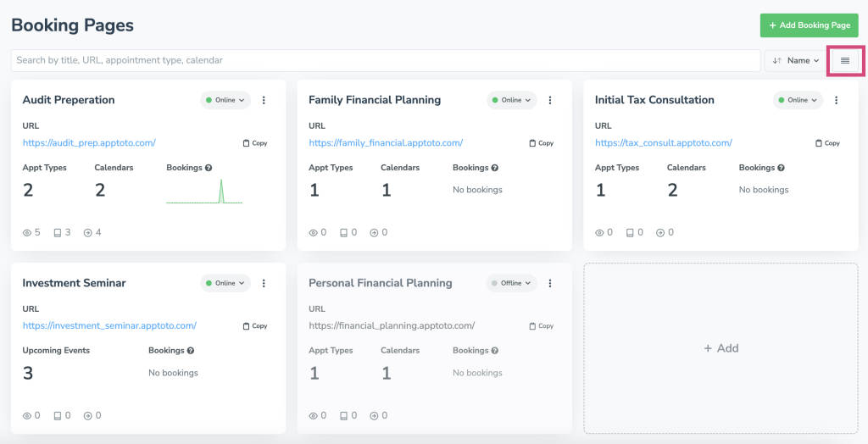Click Add Booking Page button
Screen dimensions: 868x444
(809, 25)
